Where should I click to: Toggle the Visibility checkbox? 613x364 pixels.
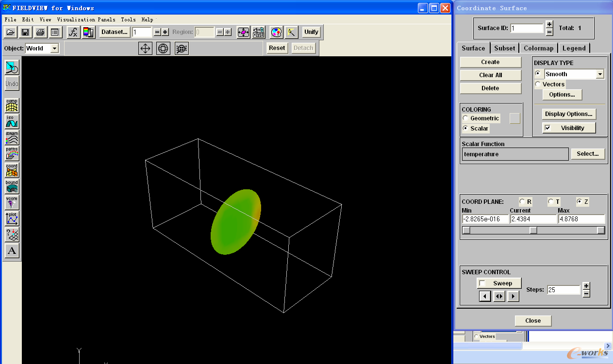click(x=547, y=128)
